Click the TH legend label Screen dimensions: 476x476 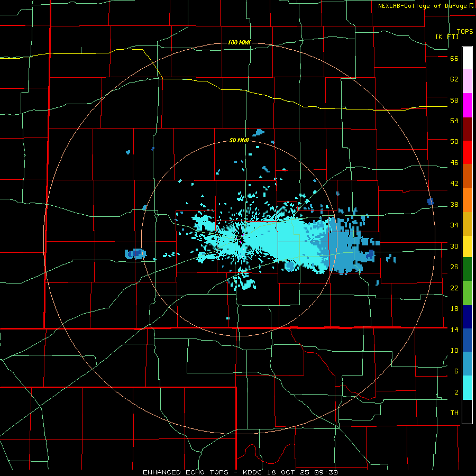[x=454, y=413]
